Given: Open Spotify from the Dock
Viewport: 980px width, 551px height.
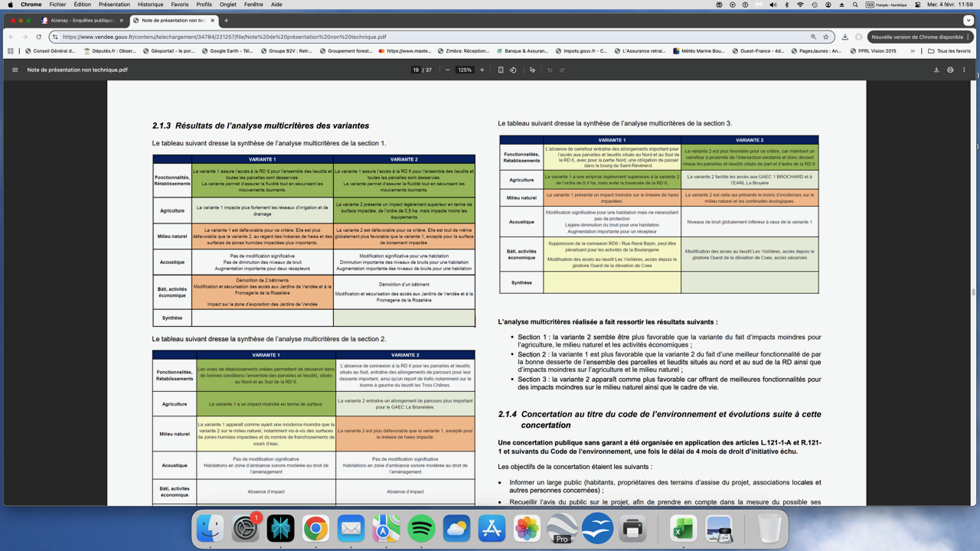Looking at the screenshot, I should (421, 529).
